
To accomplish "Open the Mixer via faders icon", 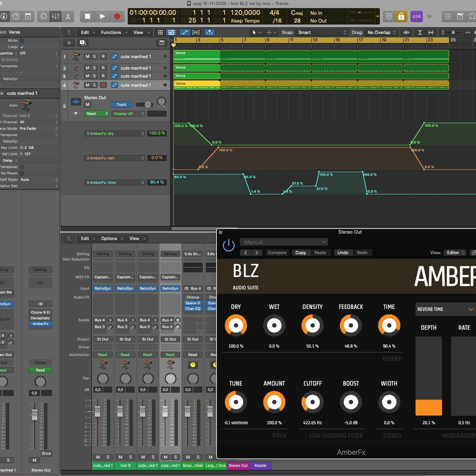I will coord(55,16).
